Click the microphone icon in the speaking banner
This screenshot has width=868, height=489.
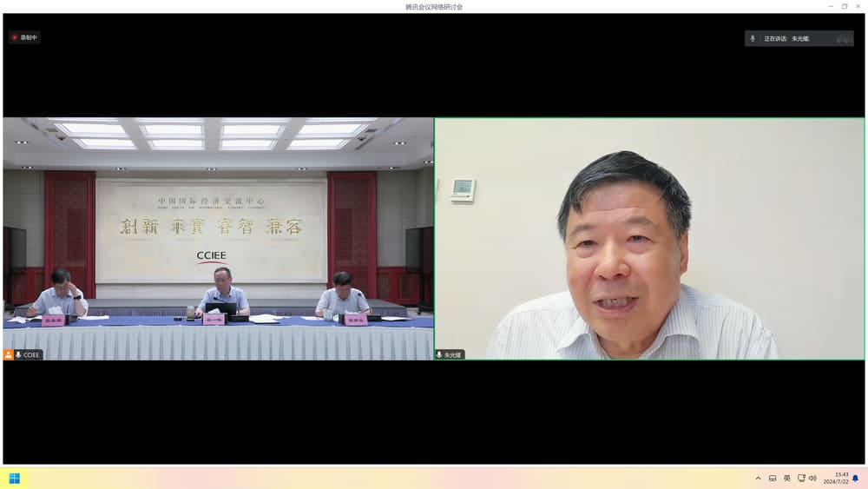pyautogui.click(x=753, y=38)
